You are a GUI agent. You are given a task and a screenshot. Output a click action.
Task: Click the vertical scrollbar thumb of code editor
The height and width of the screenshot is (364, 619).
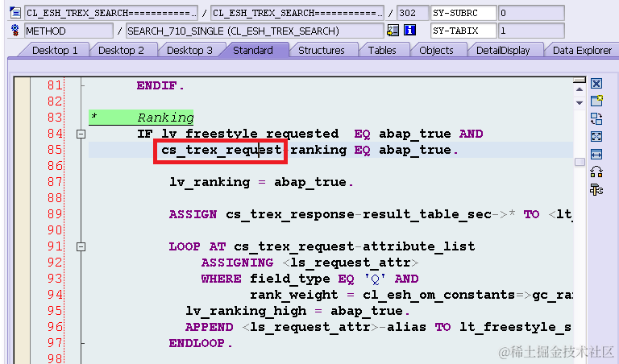[x=580, y=162]
